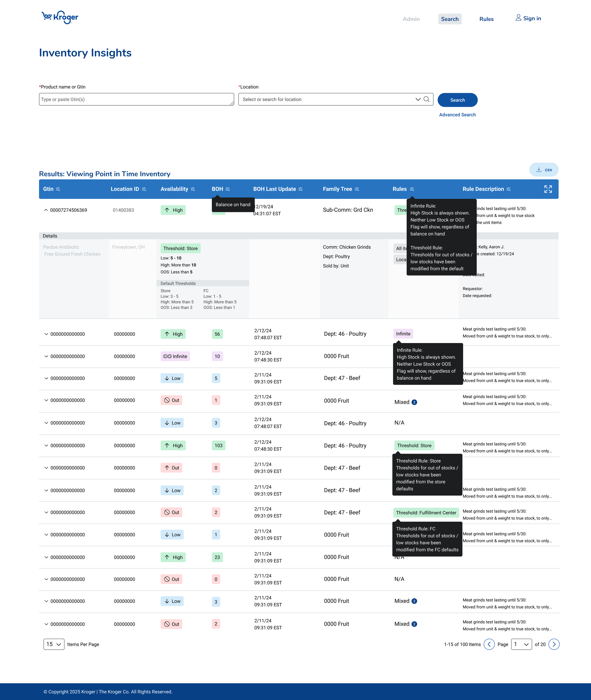Click the Rule Description filter icon
Screen dimensions: 591x700
point(508,189)
